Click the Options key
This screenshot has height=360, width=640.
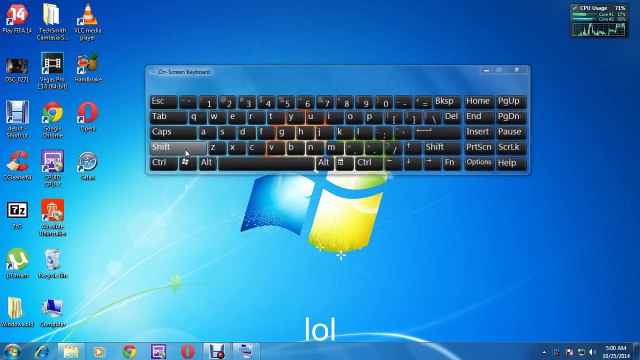(x=479, y=163)
